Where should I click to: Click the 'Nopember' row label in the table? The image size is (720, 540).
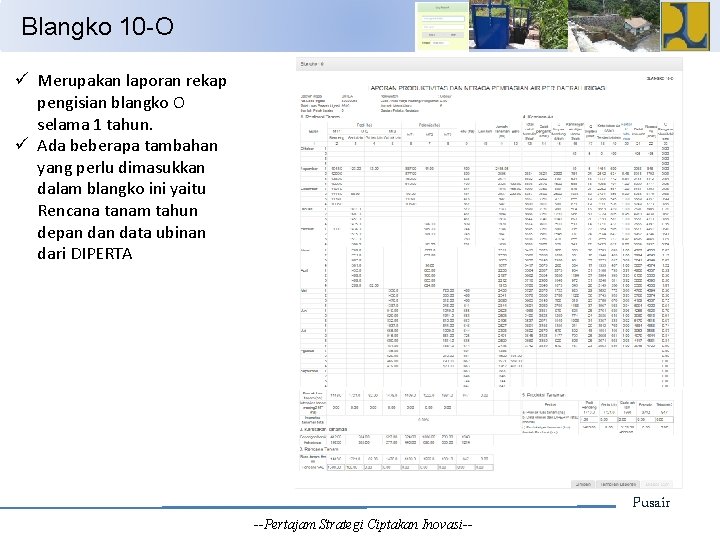tap(309, 169)
